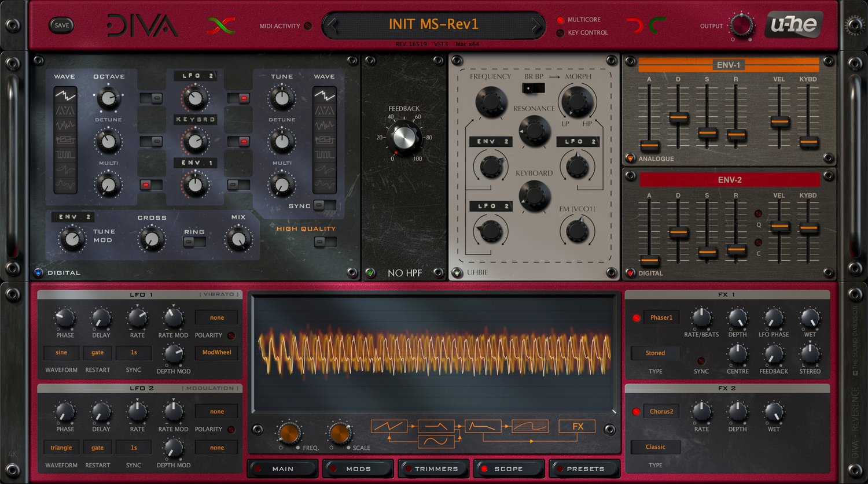Image resolution: width=868 pixels, height=484 pixels.
Task: Click the oscilloscope SCALE orange knob
Action: click(340, 434)
